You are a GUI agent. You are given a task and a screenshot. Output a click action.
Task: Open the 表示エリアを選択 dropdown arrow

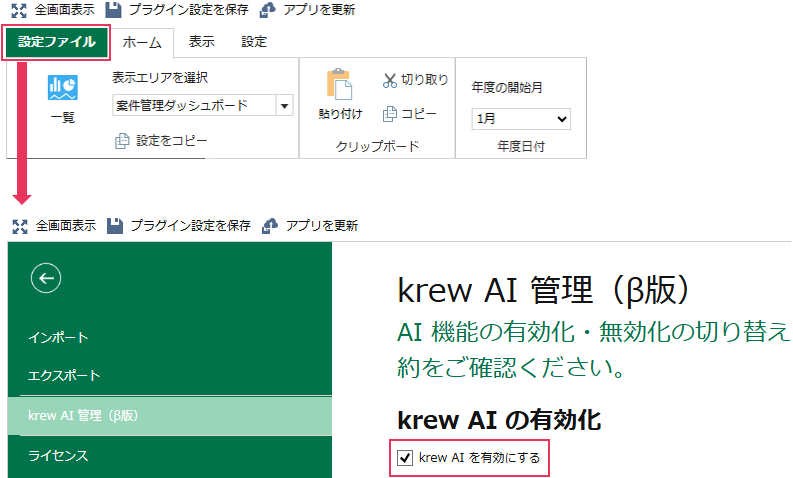(x=284, y=106)
